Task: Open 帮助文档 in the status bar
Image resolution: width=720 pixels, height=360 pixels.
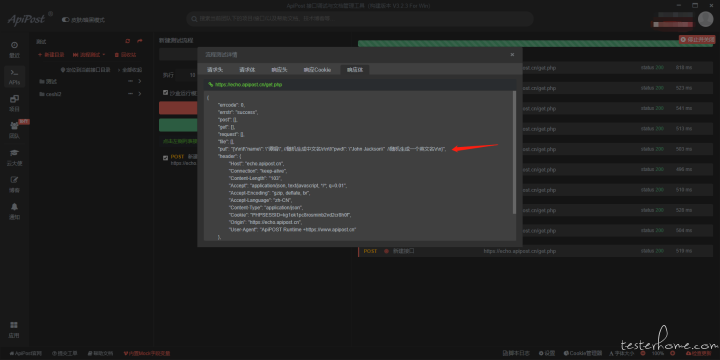Action: point(100,354)
